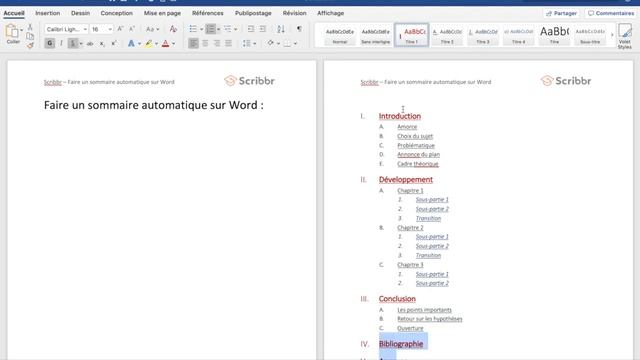
Task: Decrease paragraph indent
Action: (251, 29)
